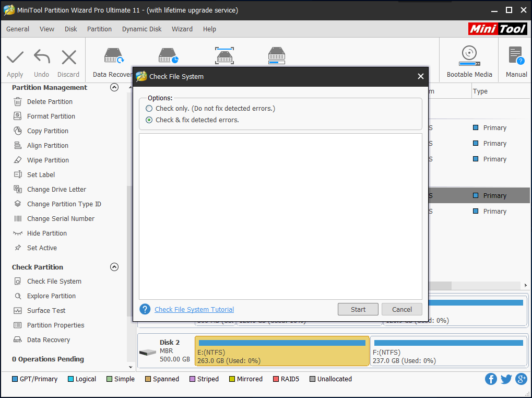Collapse the Check Partition section

coord(114,267)
